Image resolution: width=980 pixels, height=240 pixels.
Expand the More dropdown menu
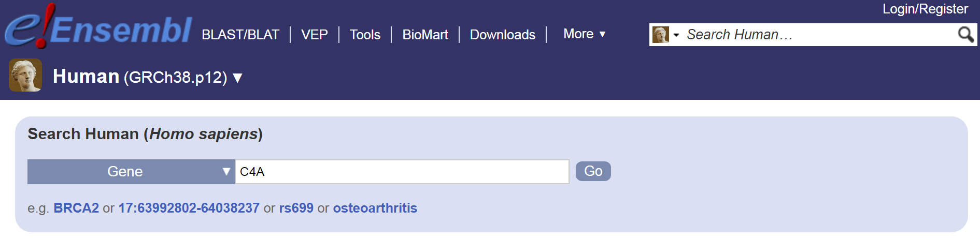[x=584, y=34]
